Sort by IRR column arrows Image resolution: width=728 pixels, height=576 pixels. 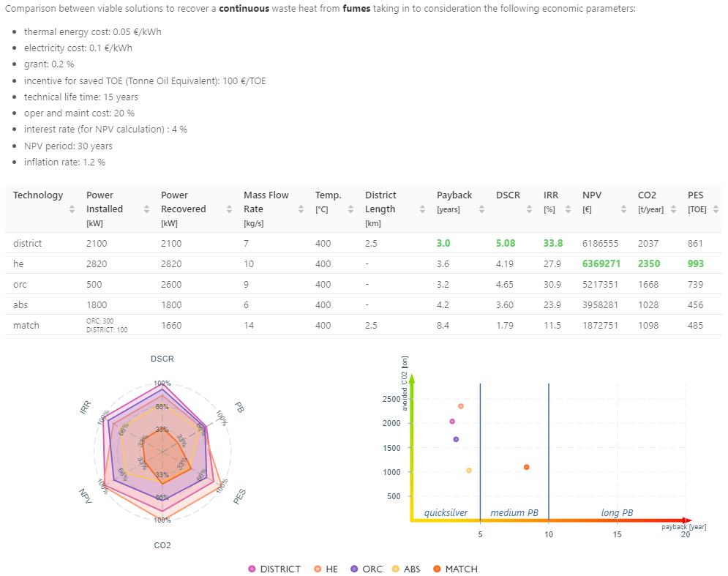(568, 209)
